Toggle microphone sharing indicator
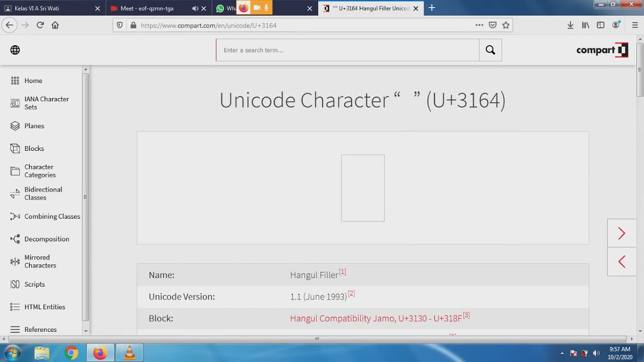Image resolution: width=644 pixels, height=362 pixels. pyautogui.click(x=266, y=8)
